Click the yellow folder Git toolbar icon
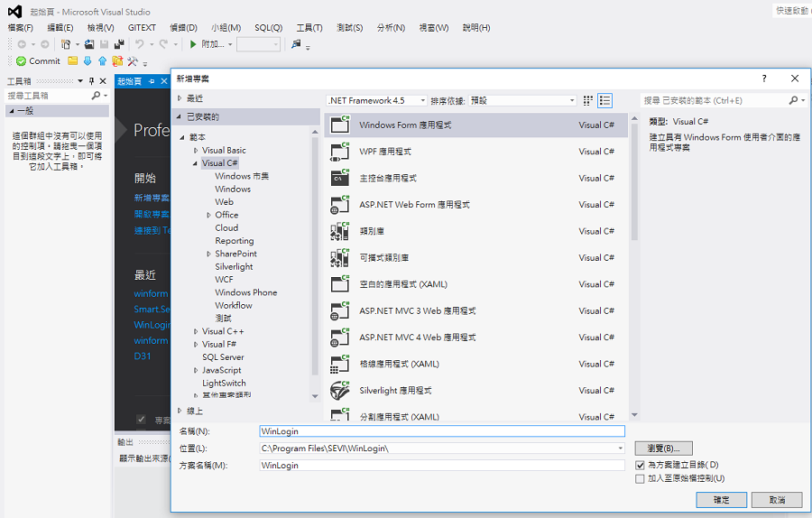The width and height of the screenshot is (812, 518). [x=72, y=61]
